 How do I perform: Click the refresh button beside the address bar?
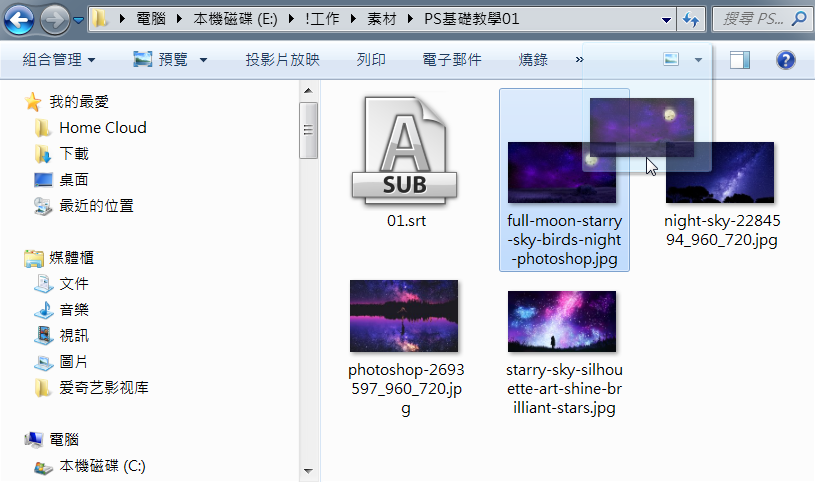691,20
